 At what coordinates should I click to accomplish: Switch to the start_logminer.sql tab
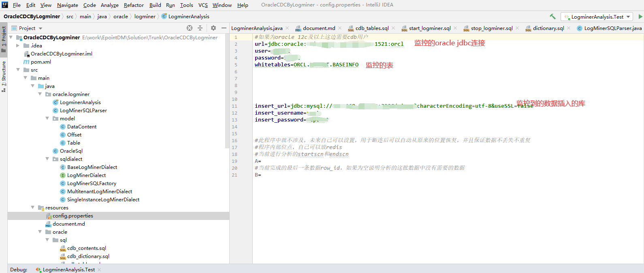point(429,28)
